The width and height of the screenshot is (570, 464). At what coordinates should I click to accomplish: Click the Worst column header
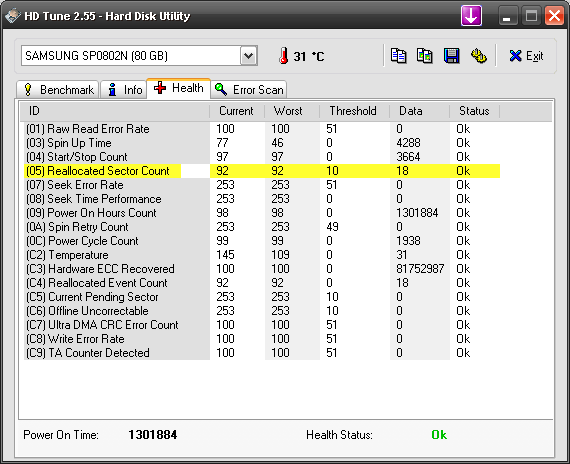[292, 111]
